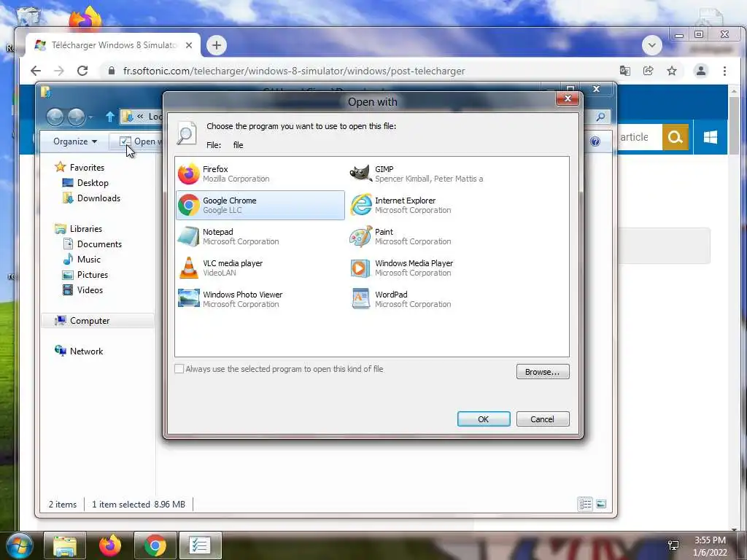The width and height of the screenshot is (747, 560).
Task: Open the Organize dropdown menu in Explorer
Action: point(75,141)
